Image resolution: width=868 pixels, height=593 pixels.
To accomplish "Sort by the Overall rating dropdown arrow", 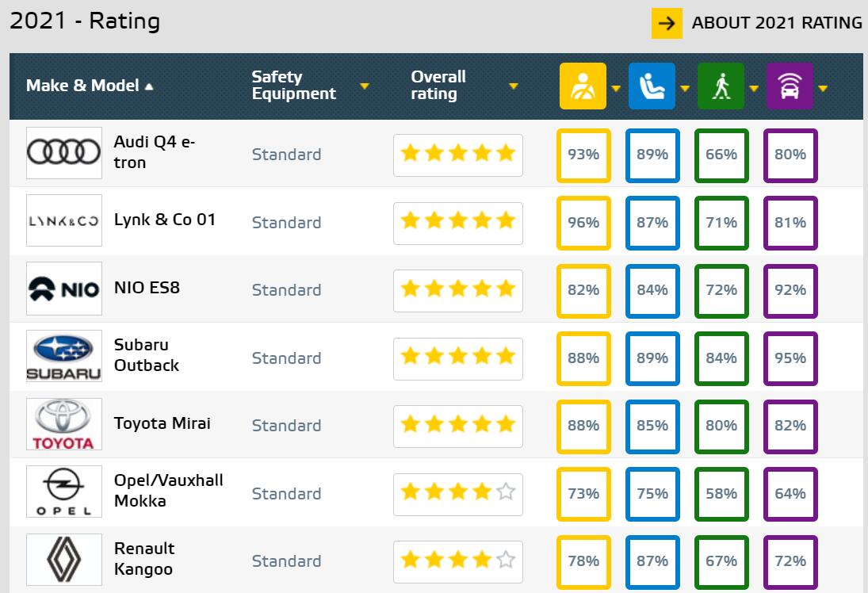I will [x=514, y=86].
